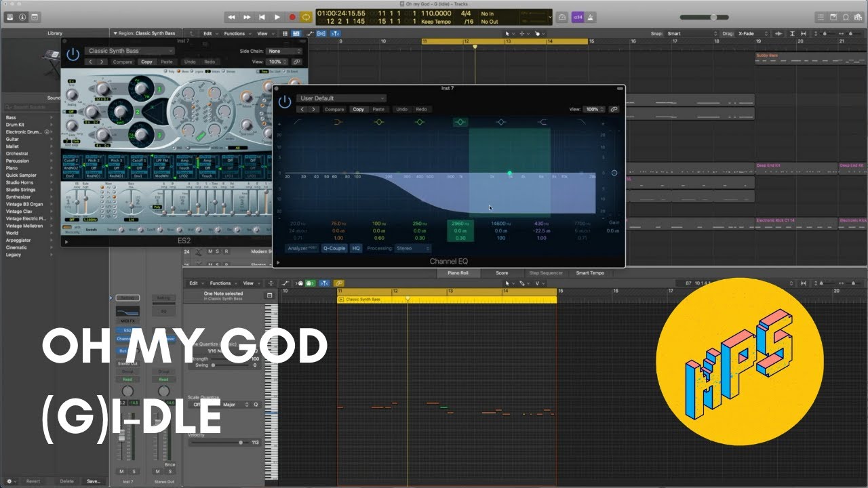
Task: Toggle the 14600 Hz band icon
Action: pos(500,122)
